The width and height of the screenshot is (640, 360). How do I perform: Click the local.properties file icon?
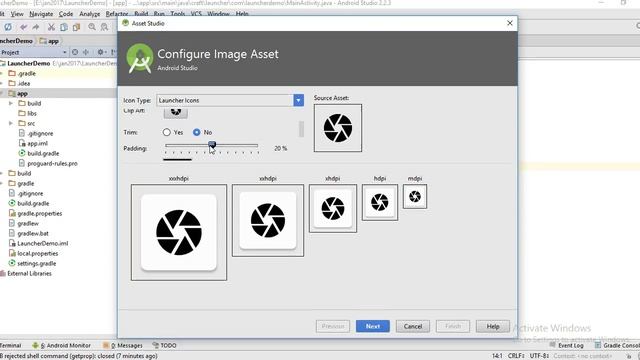coord(12,253)
